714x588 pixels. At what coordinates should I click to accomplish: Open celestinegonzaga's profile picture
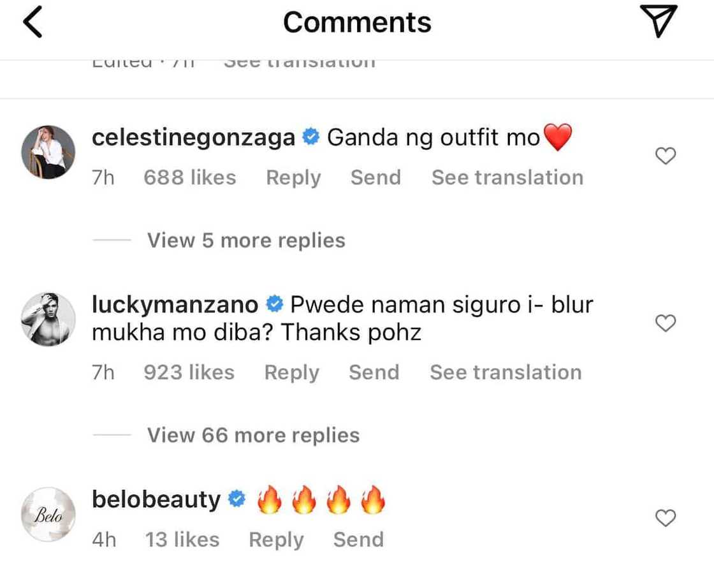click(x=48, y=152)
